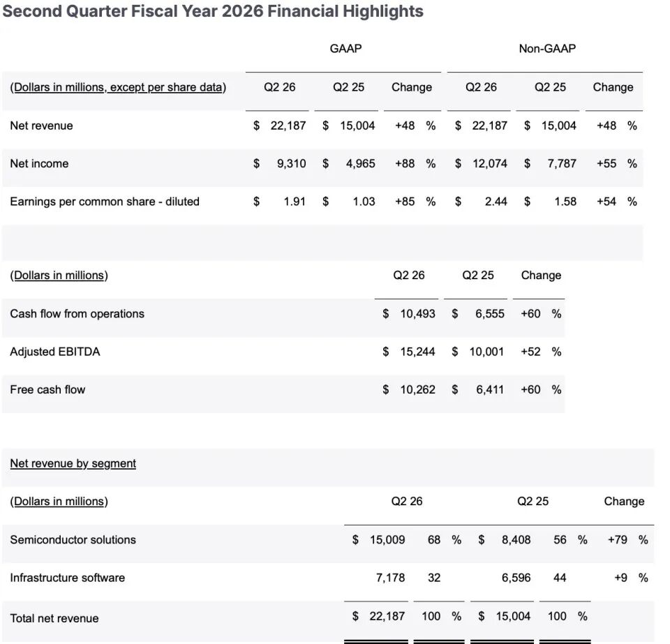Click the 'Second Quarter Fiscal Year 2026 Financial Highlights' heading

click(213, 11)
